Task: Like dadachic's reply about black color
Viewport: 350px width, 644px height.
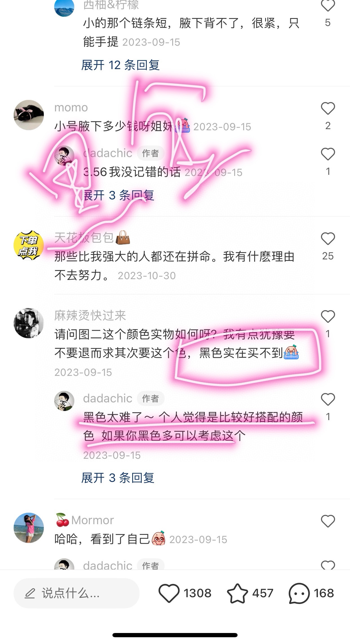Action: 328,399
